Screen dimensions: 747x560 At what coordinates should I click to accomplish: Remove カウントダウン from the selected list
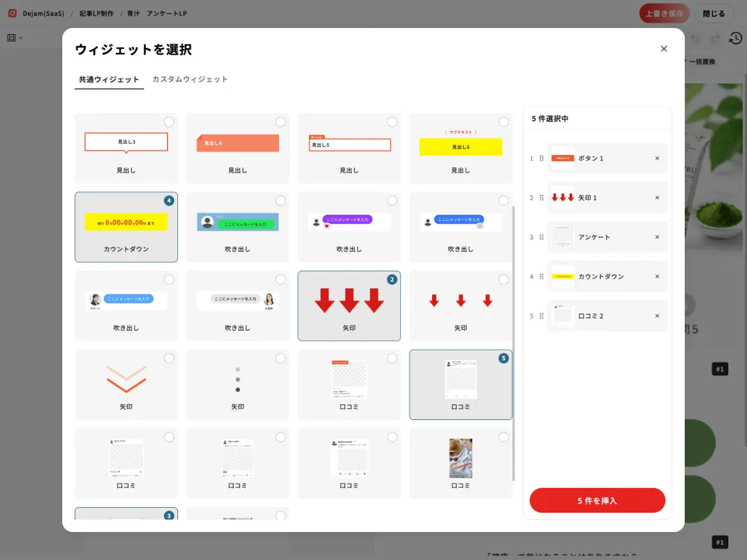(657, 276)
